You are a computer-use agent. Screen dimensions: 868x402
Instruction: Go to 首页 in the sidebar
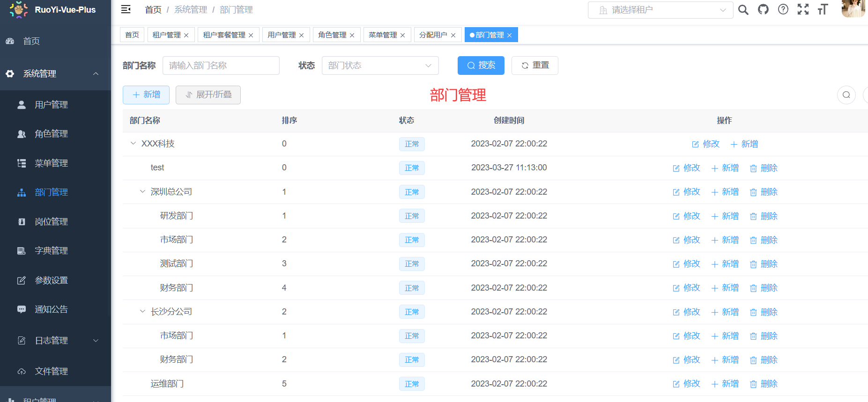55,41
